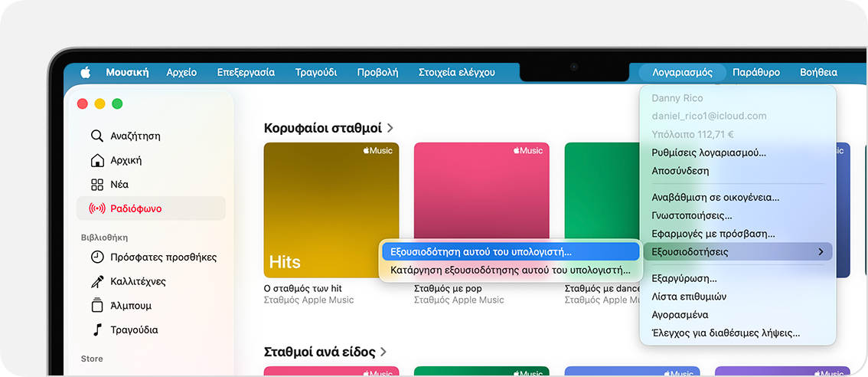Select Ραδιόφωνο in the sidebar
Viewport: 868px width, 377px height.
pyautogui.click(x=151, y=208)
